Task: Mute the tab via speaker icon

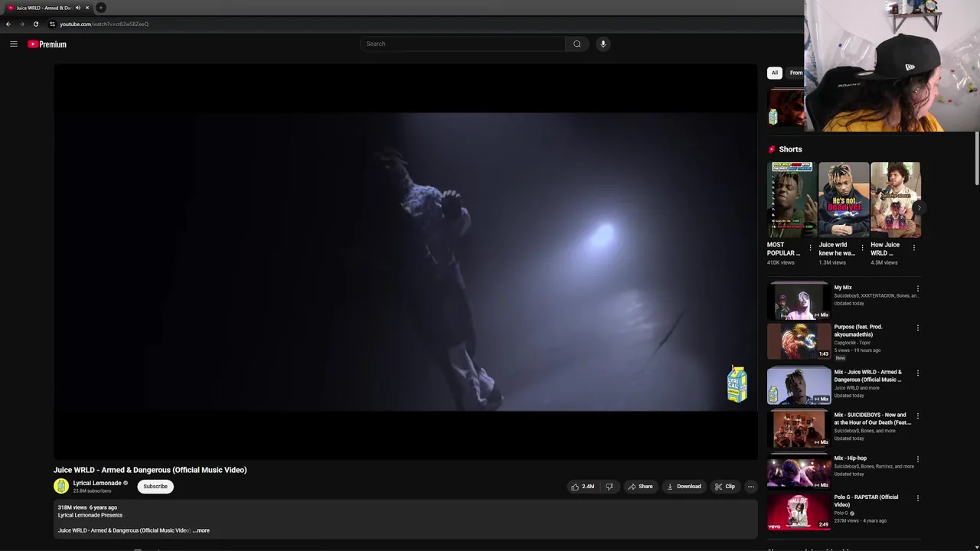Action: pyautogui.click(x=77, y=8)
